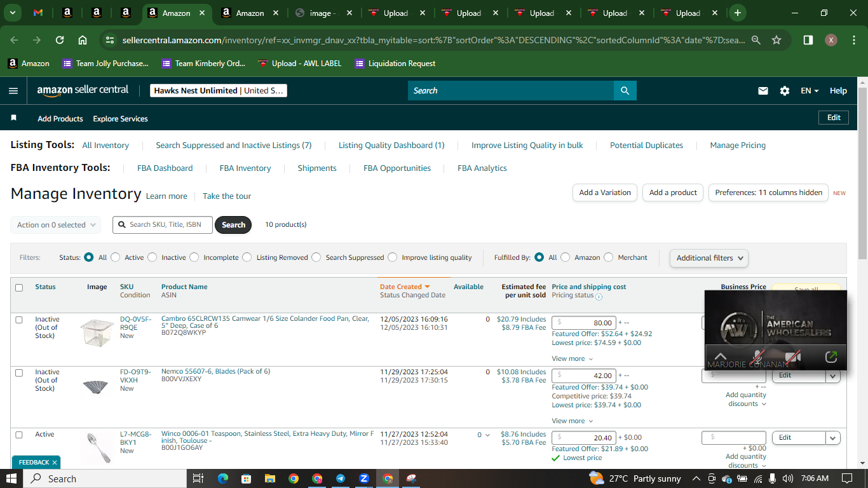Screen dimensions: 868x488
Task: Tick the select-all checkbox in the table header
Action: click(x=19, y=288)
